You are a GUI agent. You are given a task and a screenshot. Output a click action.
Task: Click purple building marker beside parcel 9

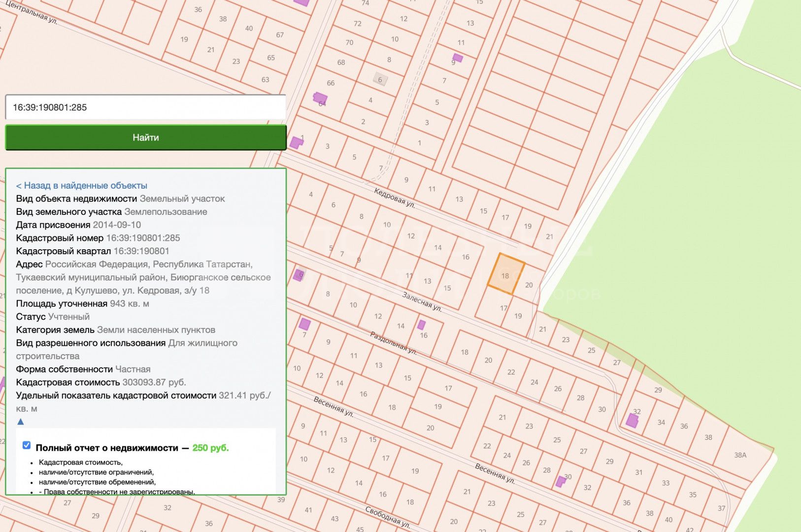pos(458,58)
